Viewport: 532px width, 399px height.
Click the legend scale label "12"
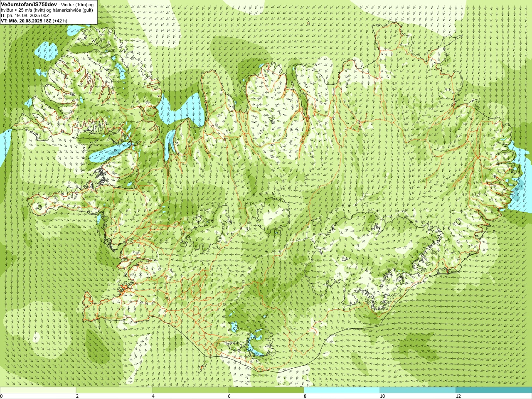click(458, 396)
